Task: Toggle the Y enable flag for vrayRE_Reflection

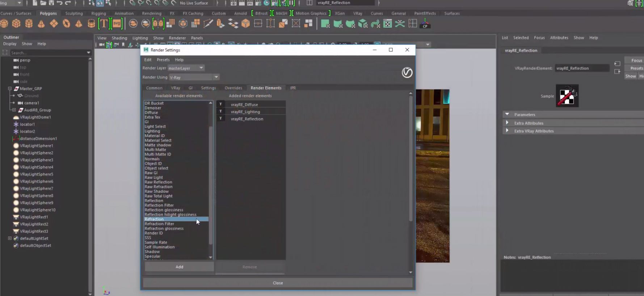Action: coord(220,119)
